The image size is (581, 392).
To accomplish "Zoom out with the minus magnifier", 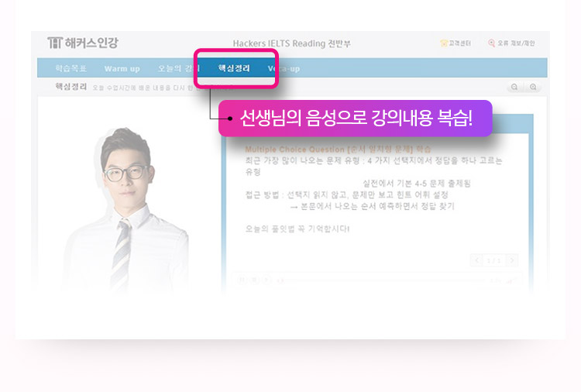I will pos(514,87).
